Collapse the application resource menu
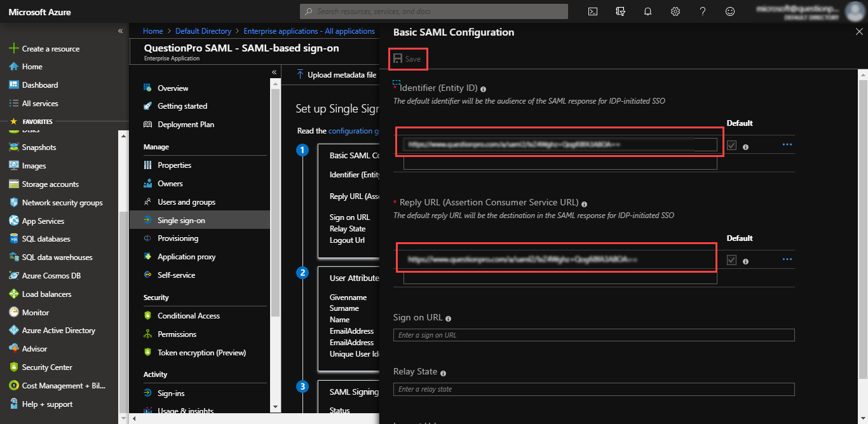This screenshot has width=868, height=424. coord(275,72)
